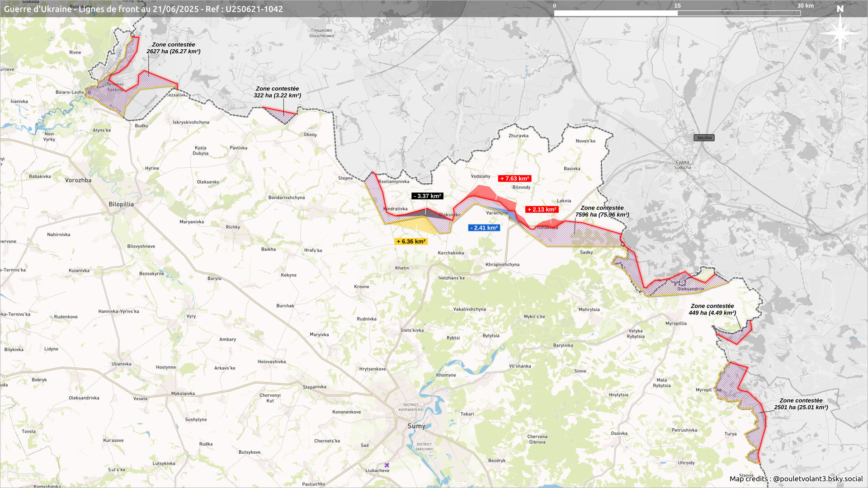Click the Iskryskivshchyna village label
The image size is (868, 488).
(x=191, y=122)
